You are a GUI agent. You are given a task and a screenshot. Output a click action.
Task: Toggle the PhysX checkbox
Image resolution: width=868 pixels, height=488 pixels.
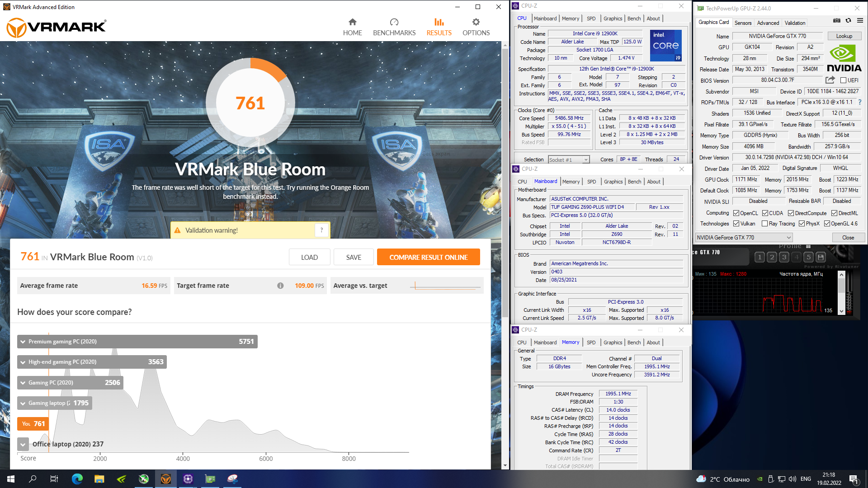pos(802,224)
